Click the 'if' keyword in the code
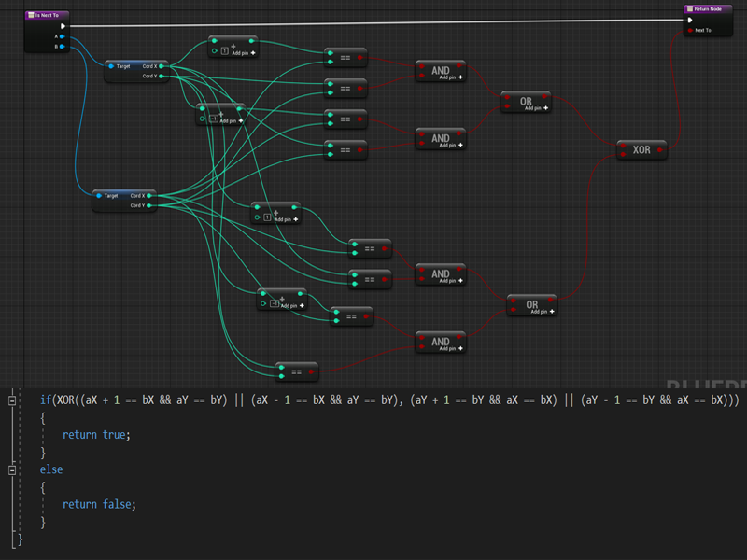The height and width of the screenshot is (560, 747). (x=46, y=400)
